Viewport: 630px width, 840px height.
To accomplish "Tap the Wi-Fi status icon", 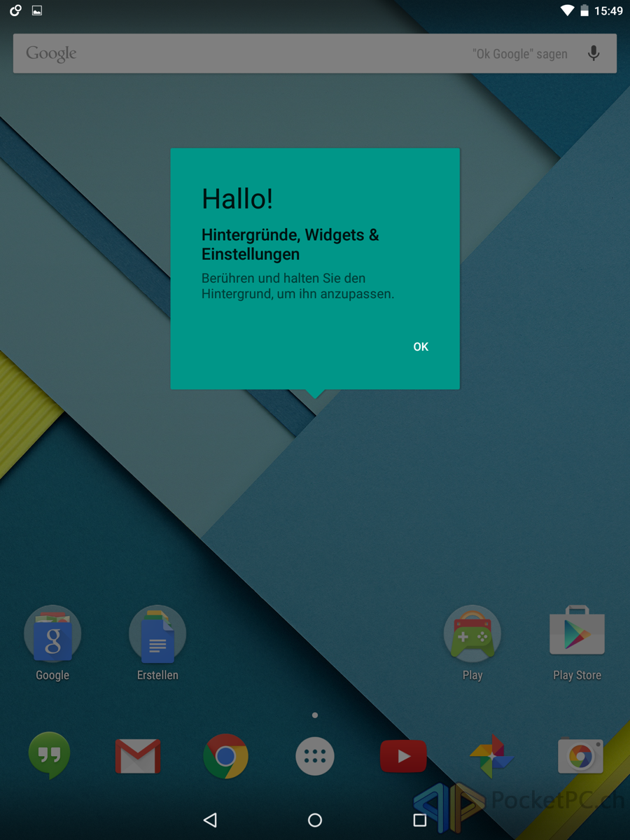I will click(568, 10).
